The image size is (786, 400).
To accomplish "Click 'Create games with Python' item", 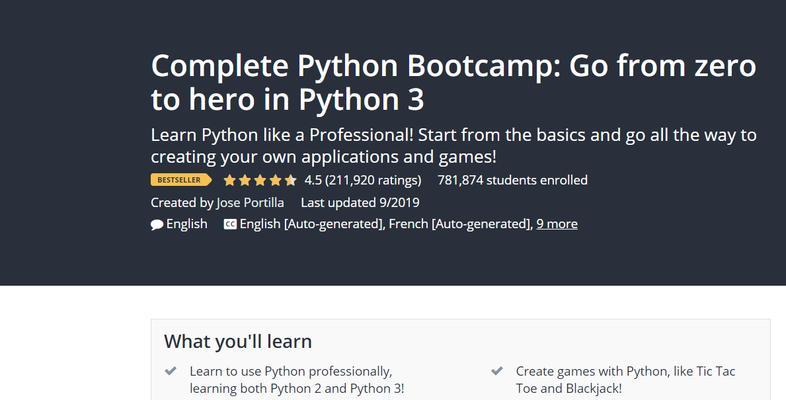I will click(626, 380).
